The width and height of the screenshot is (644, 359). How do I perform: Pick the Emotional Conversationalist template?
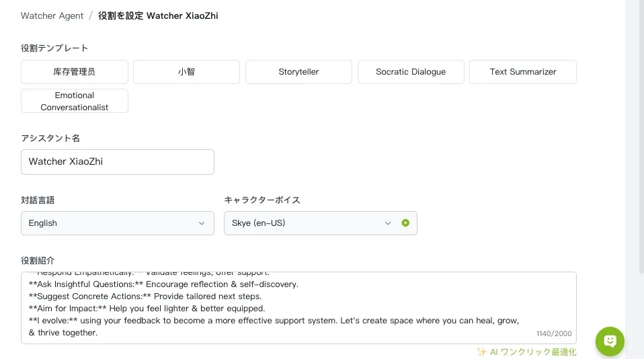click(75, 101)
